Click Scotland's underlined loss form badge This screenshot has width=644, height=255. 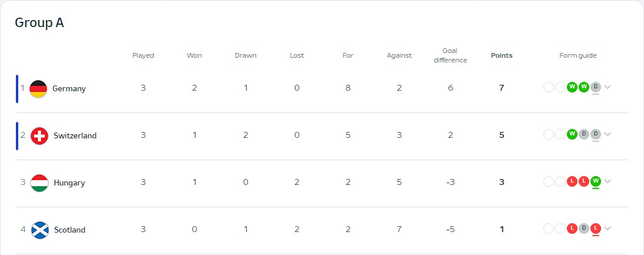tap(595, 228)
